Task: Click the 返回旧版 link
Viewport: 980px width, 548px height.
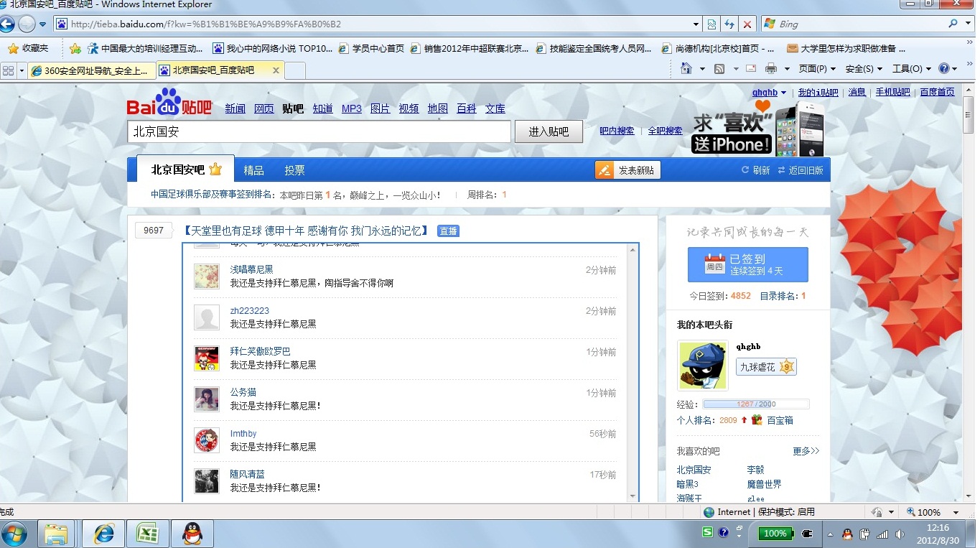Action: click(800, 170)
